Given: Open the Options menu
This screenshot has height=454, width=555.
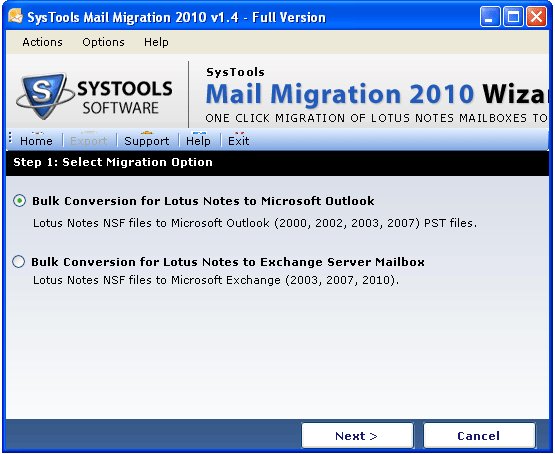Looking at the screenshot, I should tap(103, 42).
